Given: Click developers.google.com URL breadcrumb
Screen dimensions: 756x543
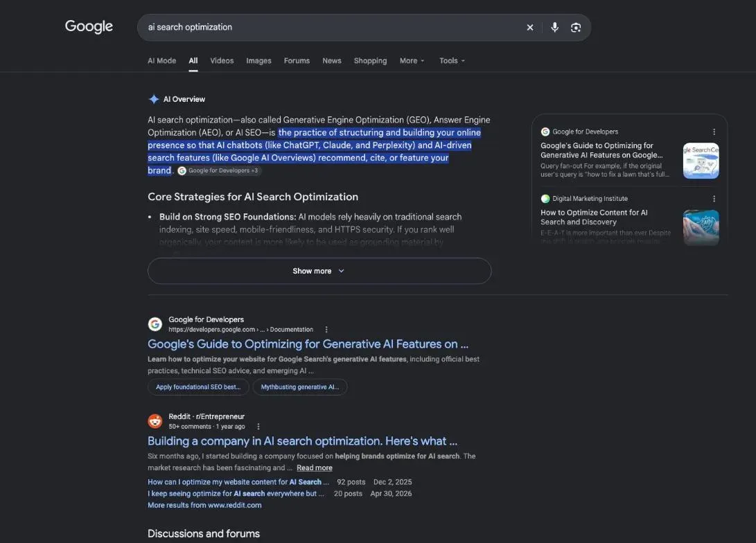Looking at the screenshot, I should tap(240, 330).
